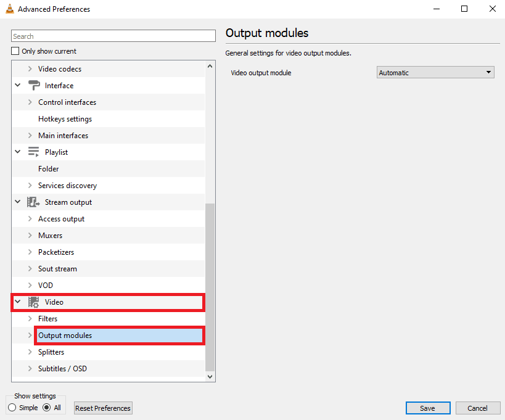Collapse the Stream output category chevron

pyautogui.click(x=18, y=202)
